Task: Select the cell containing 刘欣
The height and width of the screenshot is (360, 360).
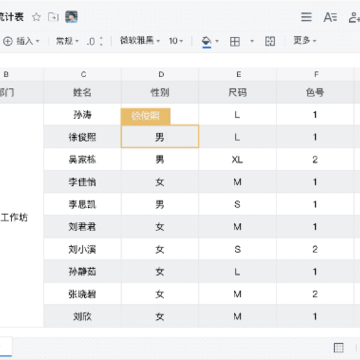Action: (82, 316)
